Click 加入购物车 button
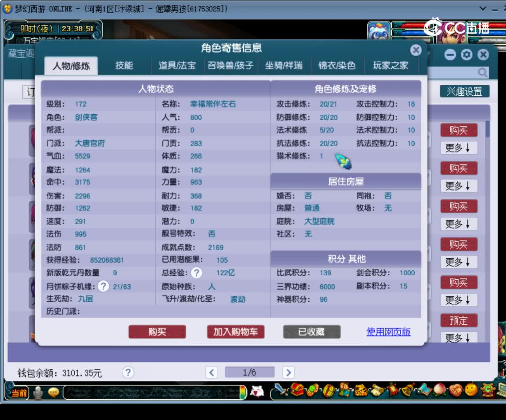506x420 pixels. tap(236, 332)
